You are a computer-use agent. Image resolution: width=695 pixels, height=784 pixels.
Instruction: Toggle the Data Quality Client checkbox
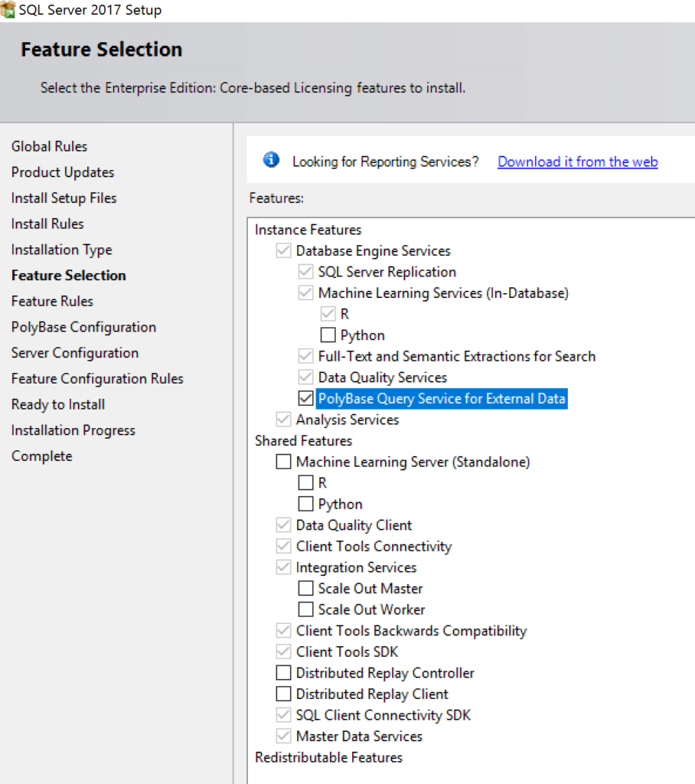[283, 525]
